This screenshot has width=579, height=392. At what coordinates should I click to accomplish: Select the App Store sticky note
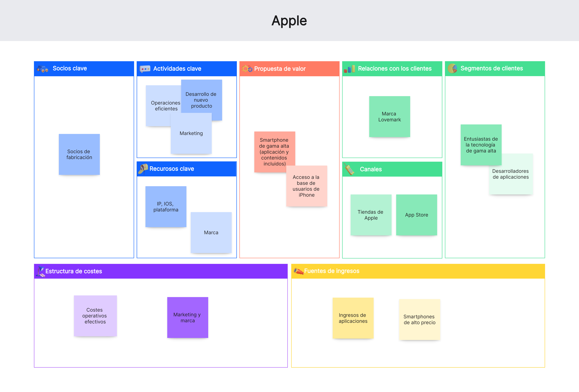tap(417, 215)
